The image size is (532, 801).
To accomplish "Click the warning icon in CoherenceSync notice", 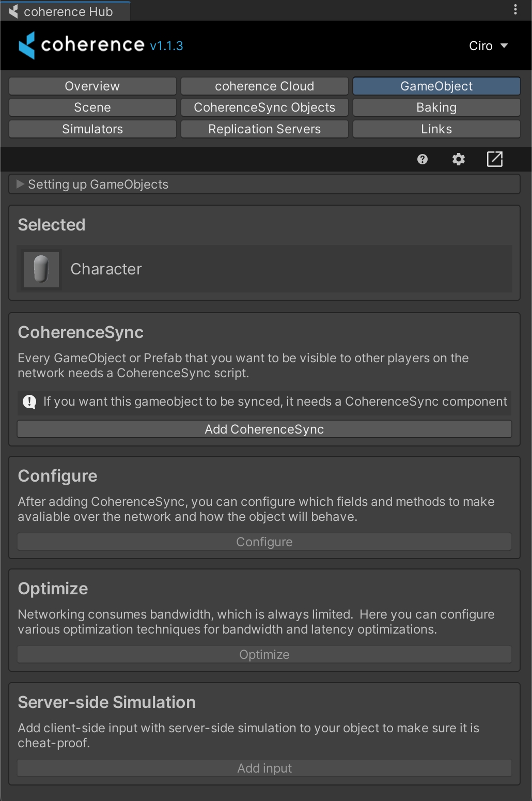I will pyautogui.click(x=30, y=402).
